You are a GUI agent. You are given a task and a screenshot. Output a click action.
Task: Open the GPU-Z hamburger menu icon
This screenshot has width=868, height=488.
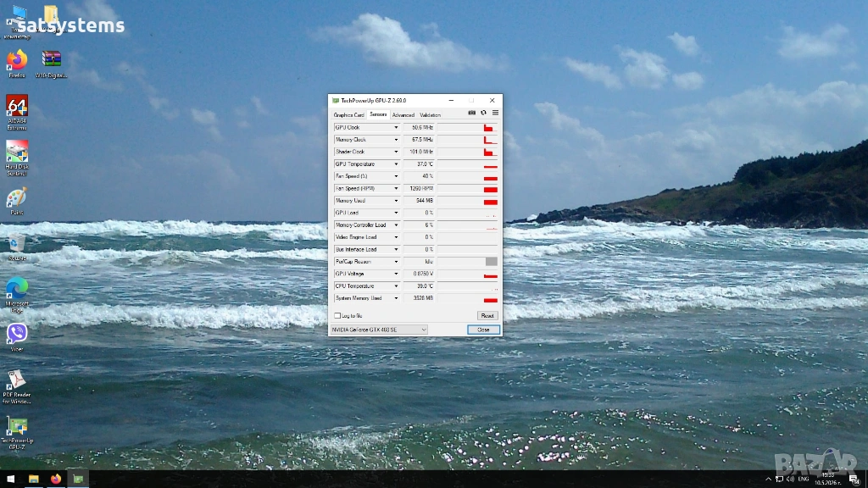495,113
